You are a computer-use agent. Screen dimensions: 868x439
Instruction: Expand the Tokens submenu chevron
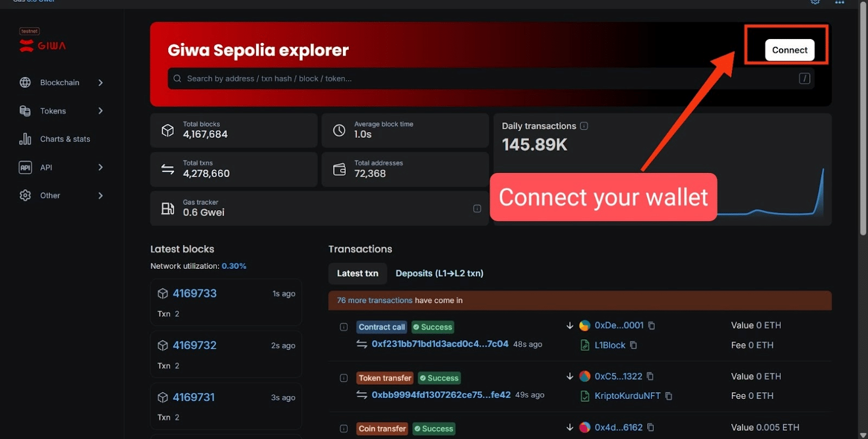coord(100,111)
